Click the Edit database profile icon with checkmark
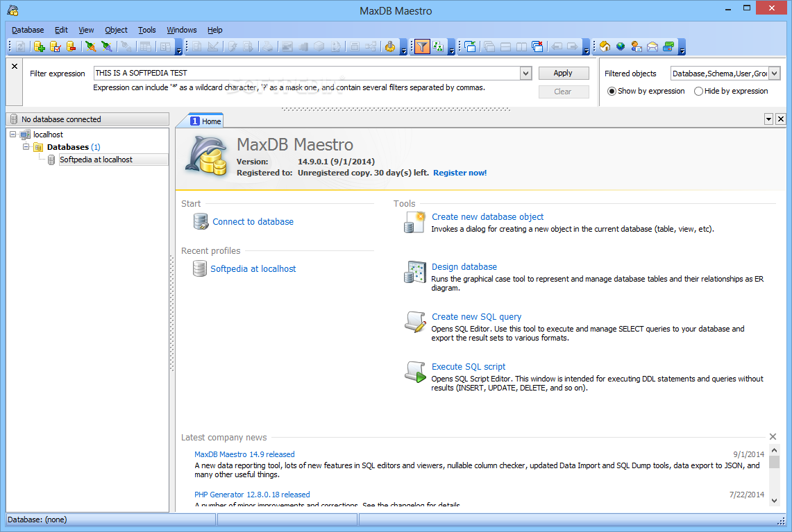The width and height of the screenshot is (792, 532). pyautogui.click(x=55, y=47)
